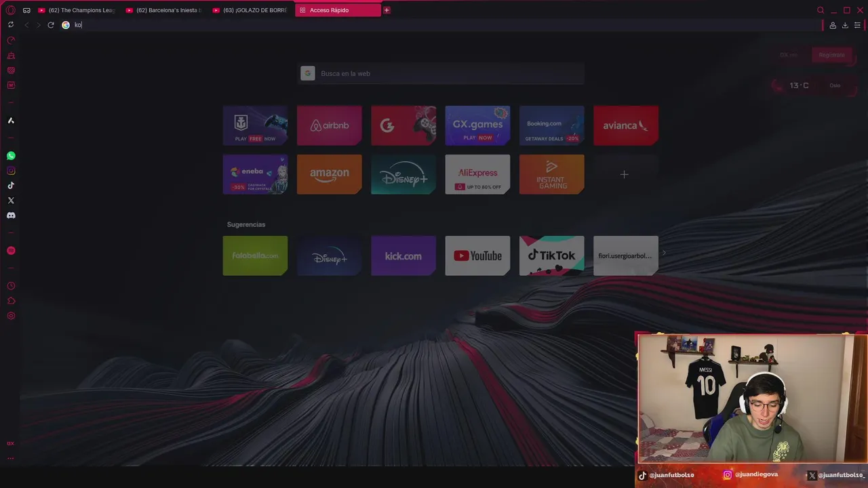Click the Sugerencias heading
Screen dimensions: 868x488
tap(246, 224)
